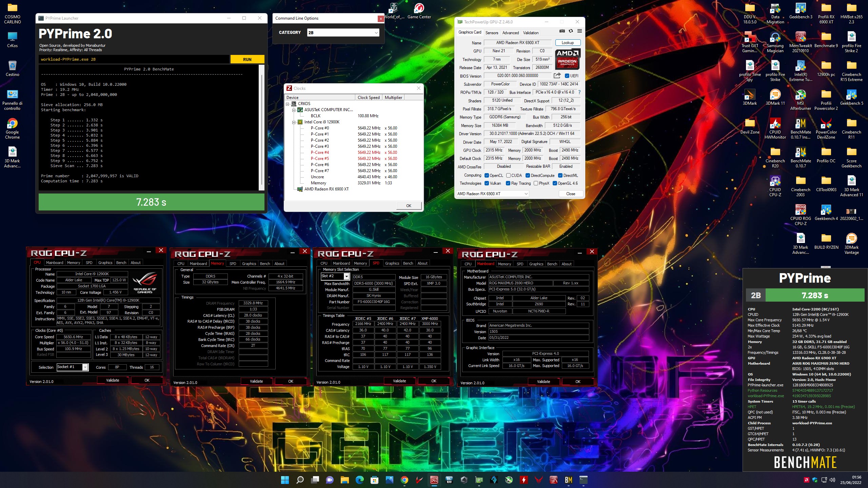The width and height of the screenshot is (868, 488).
Task: Open the Slot #2 memory slot dropdown
Action: click(335, 276)
